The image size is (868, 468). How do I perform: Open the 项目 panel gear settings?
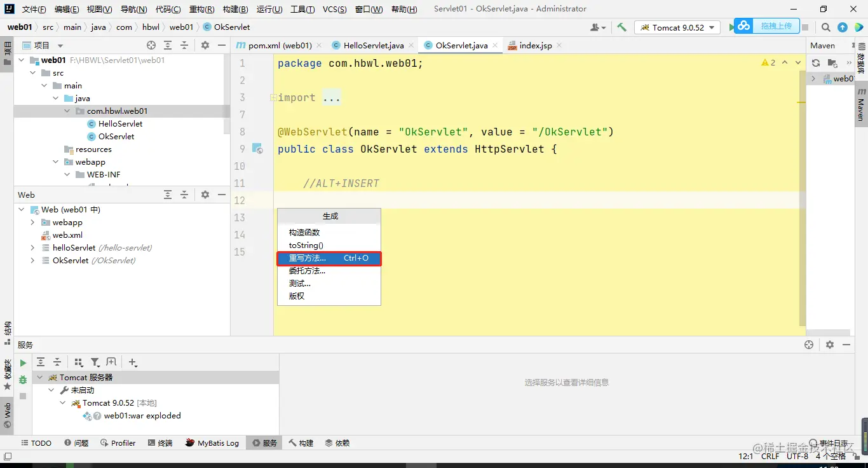point(205,45)
